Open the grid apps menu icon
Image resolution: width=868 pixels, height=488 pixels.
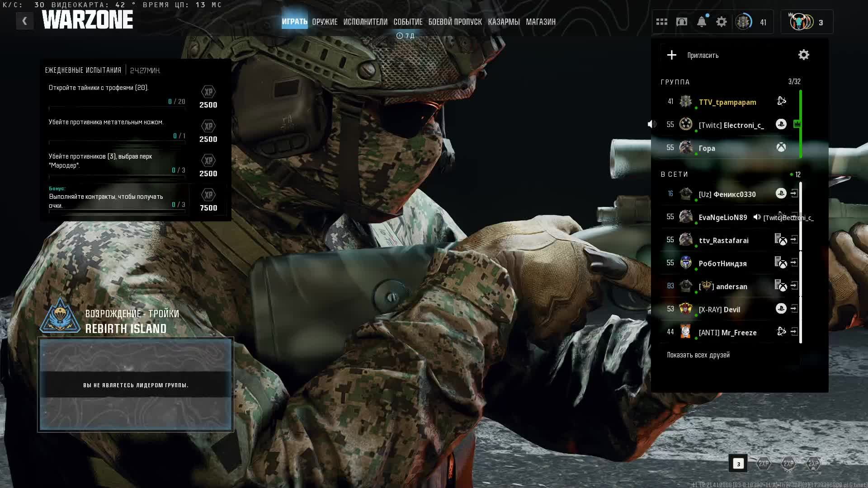662,22
